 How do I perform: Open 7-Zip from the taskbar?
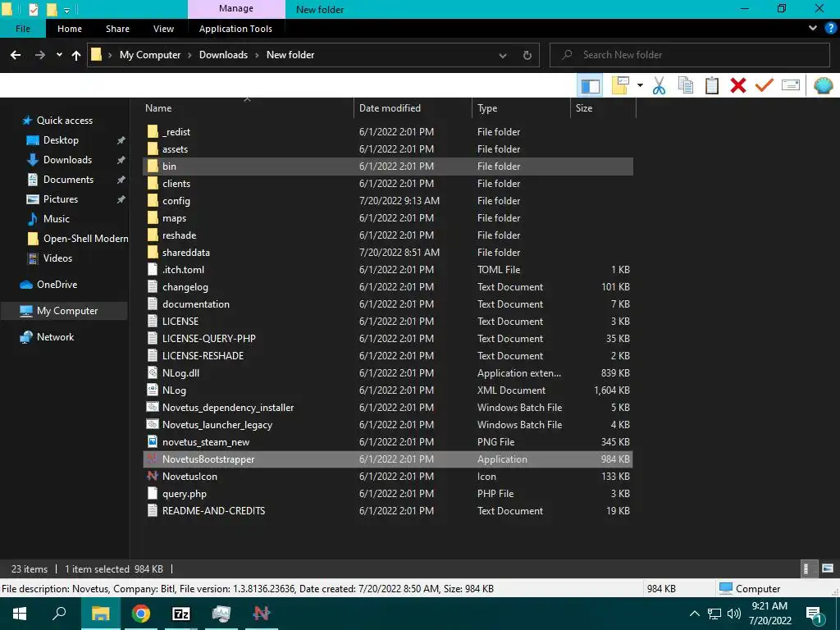[x=181, y=614]
